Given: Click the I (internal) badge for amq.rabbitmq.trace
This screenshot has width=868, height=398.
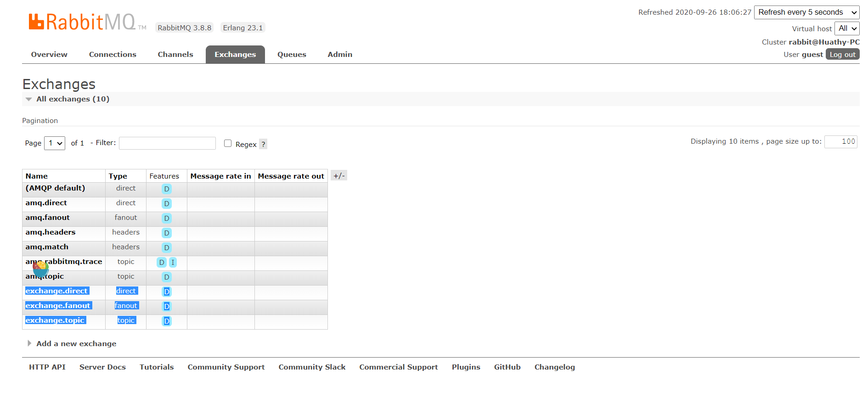Looking at the screenshot, I should [173, 262].
